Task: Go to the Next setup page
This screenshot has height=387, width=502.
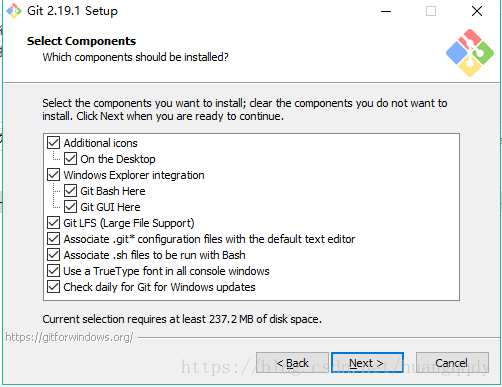Action: coord(367,363)
